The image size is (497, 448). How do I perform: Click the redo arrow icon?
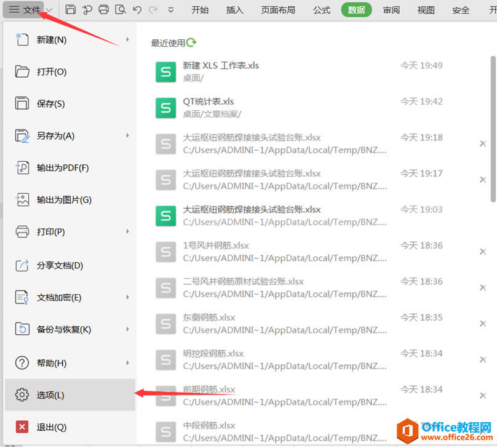pyautogui.click(x=153, y=10)
